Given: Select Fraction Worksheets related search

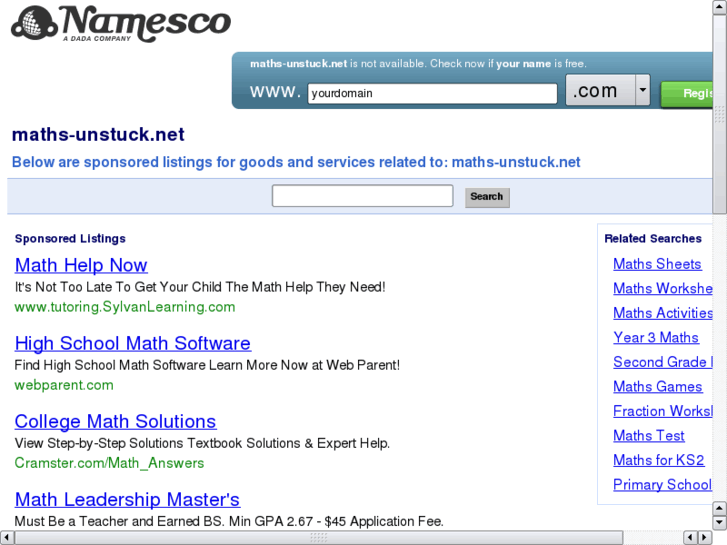Looking at the screenshot, I should [663, 411].
